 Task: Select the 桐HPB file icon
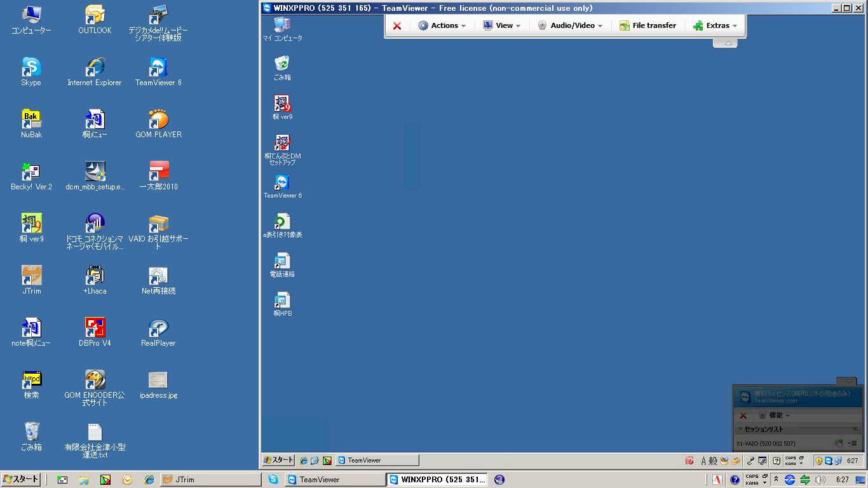[x=282, y=304]
